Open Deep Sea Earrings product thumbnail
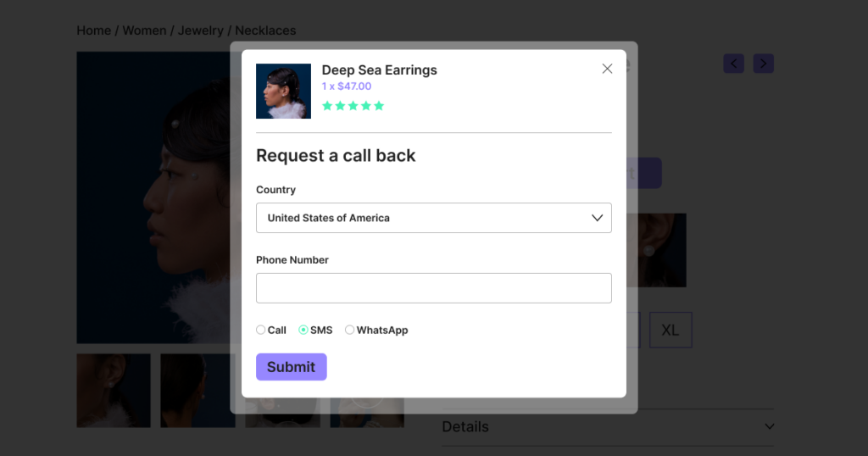868x456 pixels. coord(283,92)
